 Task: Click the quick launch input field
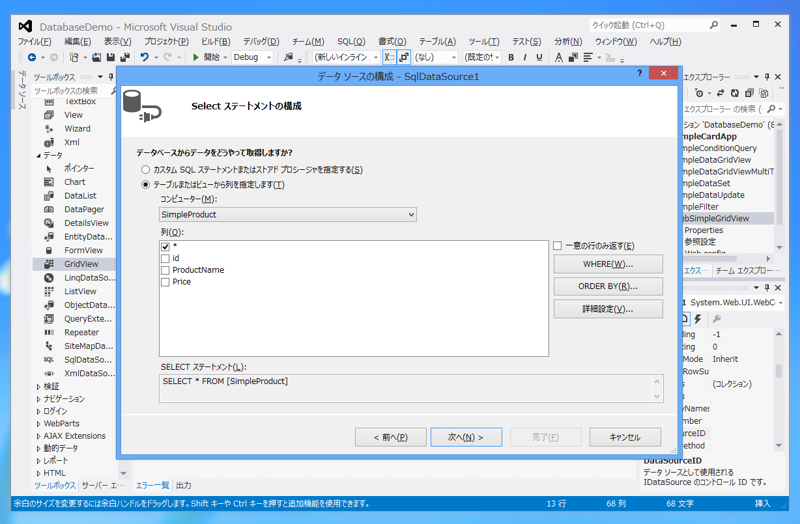(648, 24)
